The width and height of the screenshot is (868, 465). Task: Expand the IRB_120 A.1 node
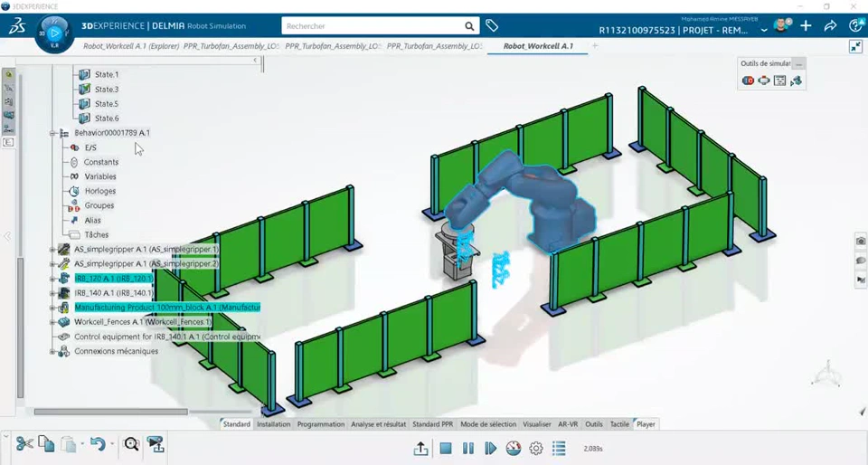52,279
